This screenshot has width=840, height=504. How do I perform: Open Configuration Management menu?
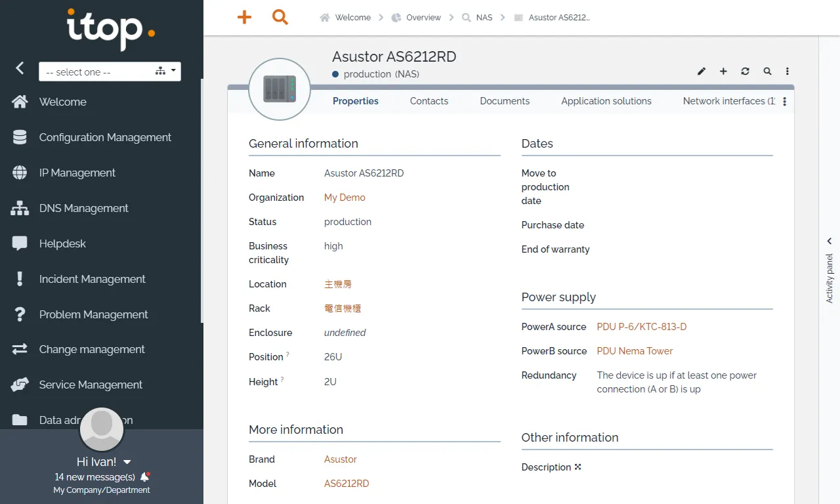click(105, 137)
